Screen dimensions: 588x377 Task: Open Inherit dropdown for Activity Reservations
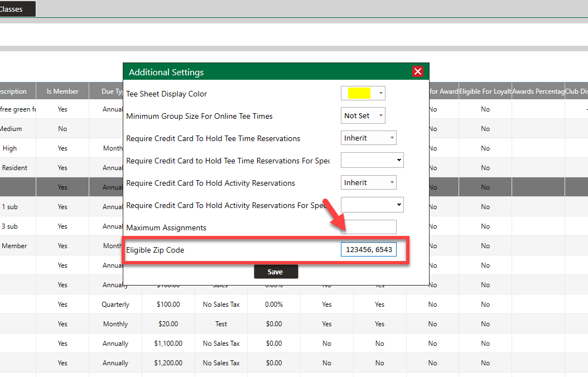tap(368, 182)
